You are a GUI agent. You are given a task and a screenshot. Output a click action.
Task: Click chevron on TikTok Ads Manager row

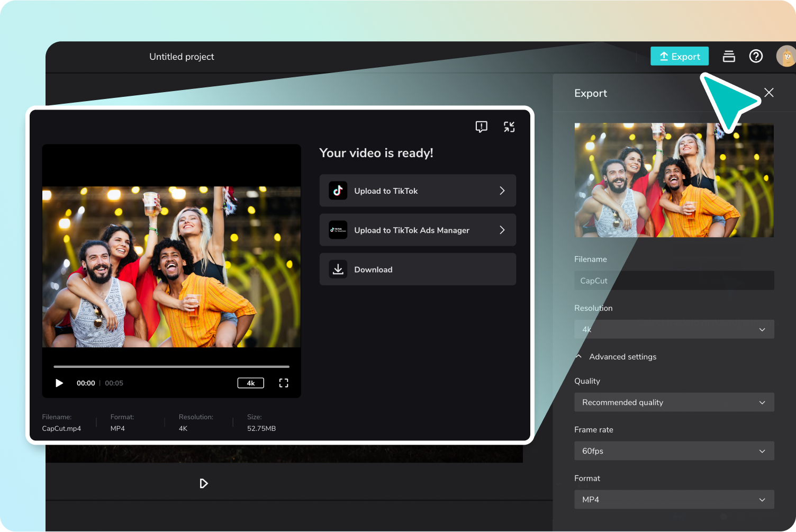pos(502,230)
